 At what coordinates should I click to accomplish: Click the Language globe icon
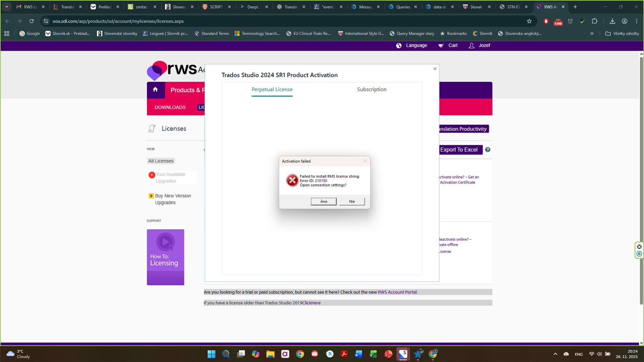click(x=399, y=45)
